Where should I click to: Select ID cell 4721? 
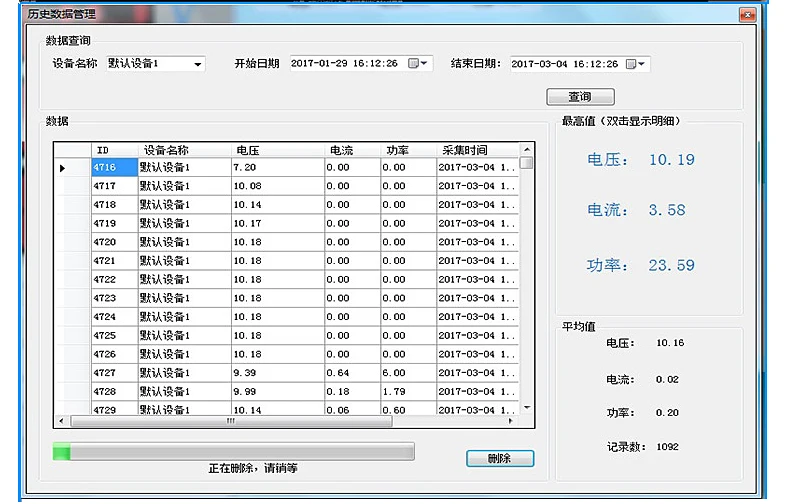[x=114, y=261]
